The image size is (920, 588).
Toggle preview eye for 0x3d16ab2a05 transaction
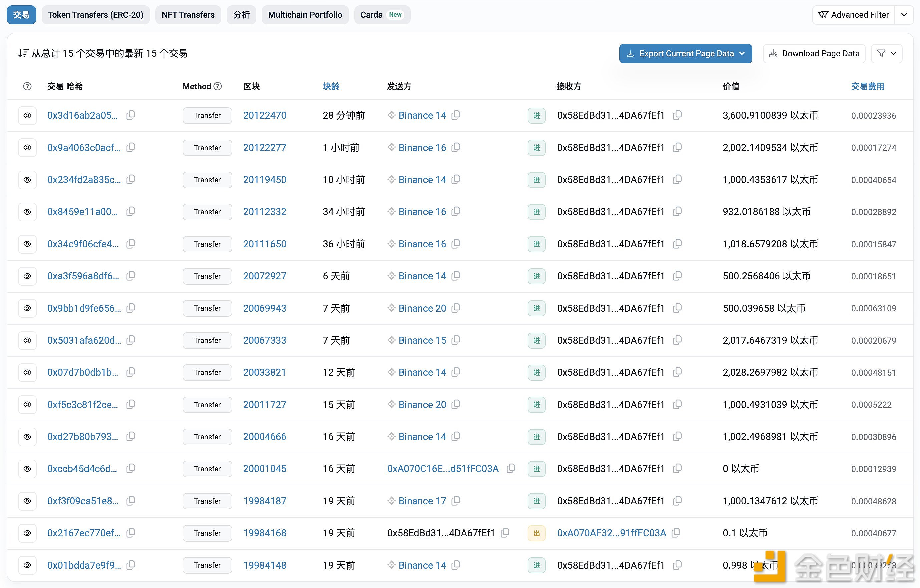pyautogui.click(x=27, y=115)
